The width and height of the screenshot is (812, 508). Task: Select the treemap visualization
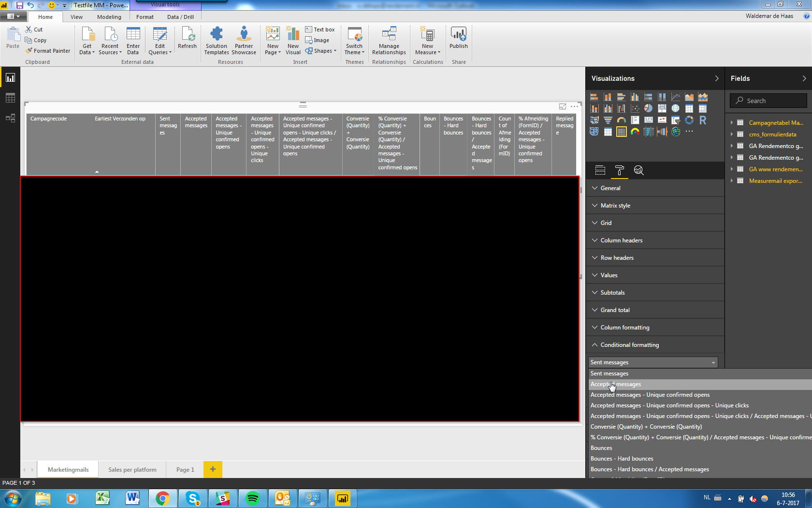[x=662, y=108]
